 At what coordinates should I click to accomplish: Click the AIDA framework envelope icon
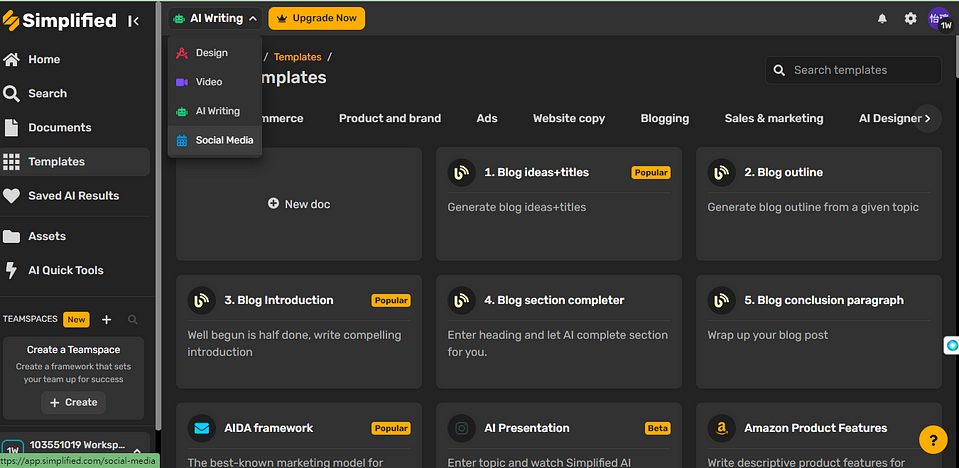point(201,428)
